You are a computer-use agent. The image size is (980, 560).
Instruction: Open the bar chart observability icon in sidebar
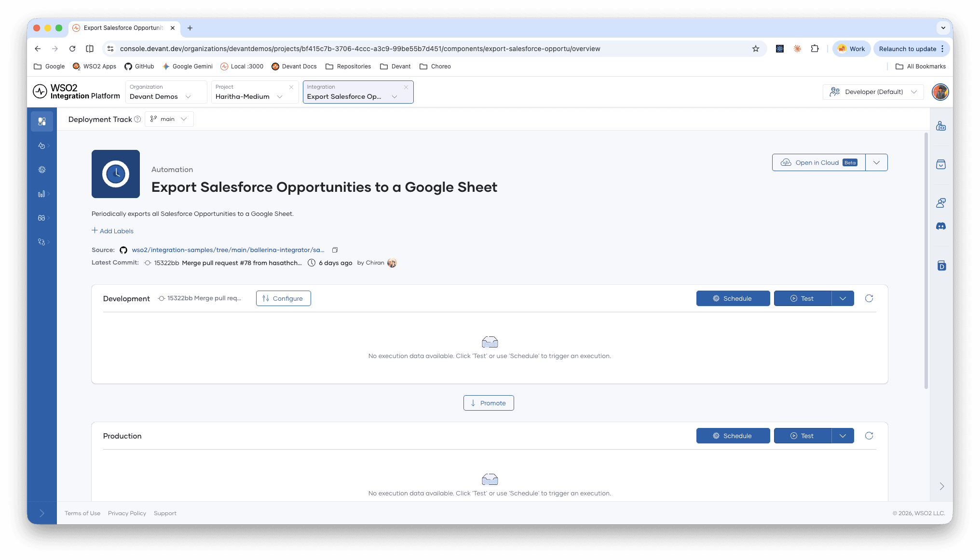coord(42,194)
